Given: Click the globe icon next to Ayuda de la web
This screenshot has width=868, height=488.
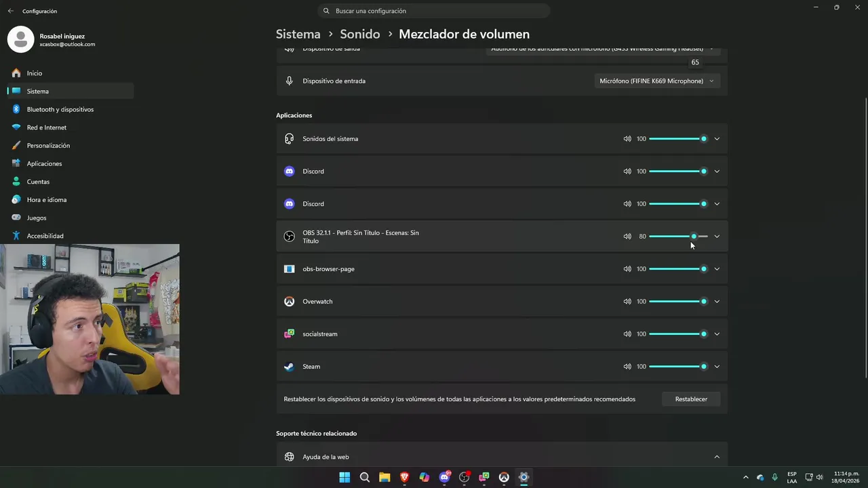Looking at the screenshot, I should click(289, 457).
